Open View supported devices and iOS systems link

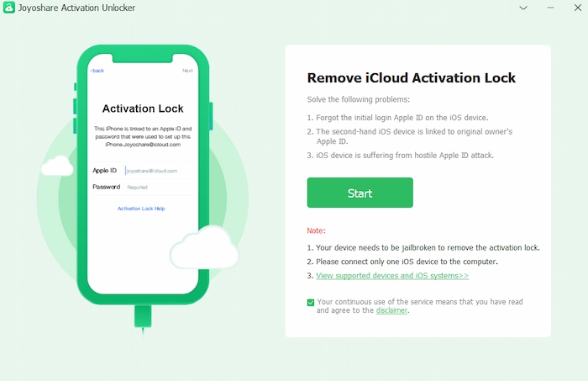(392, 276)
